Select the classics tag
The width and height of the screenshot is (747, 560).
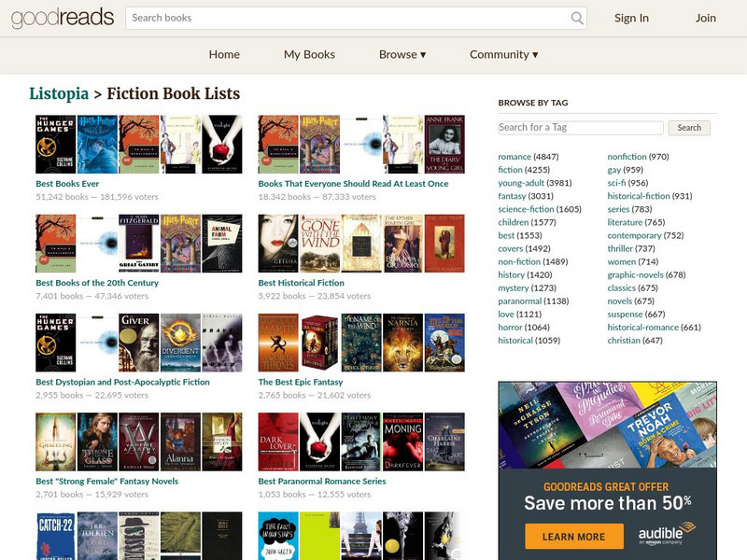[x=621, y=288]
